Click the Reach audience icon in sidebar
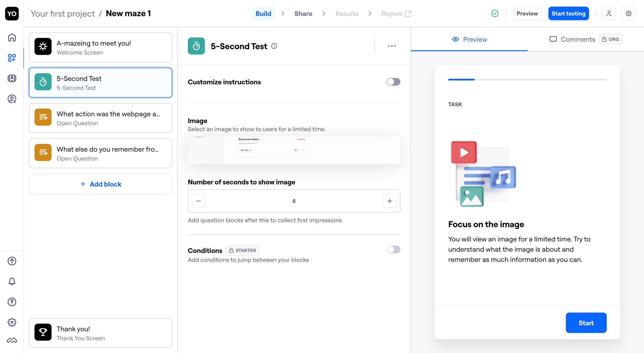Image resolution: width=644 pixels, height=353 pixels. click(12, 99)
